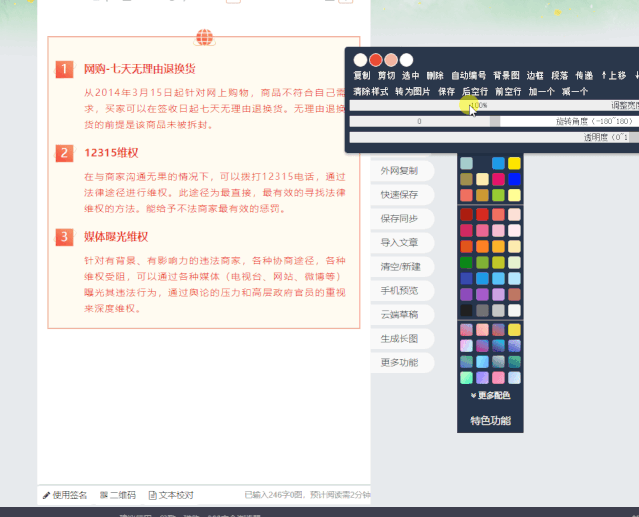Viewport: 639px width, 517px height.
Task: Click the 使用签名 pencil icon
Action: [47, 495]
